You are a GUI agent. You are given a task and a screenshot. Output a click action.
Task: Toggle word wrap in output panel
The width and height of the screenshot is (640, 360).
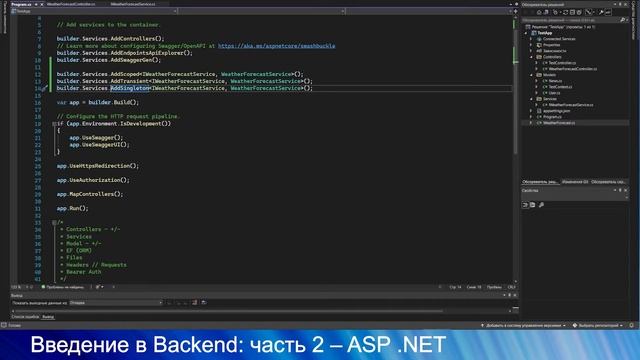[x=203, y=303]
